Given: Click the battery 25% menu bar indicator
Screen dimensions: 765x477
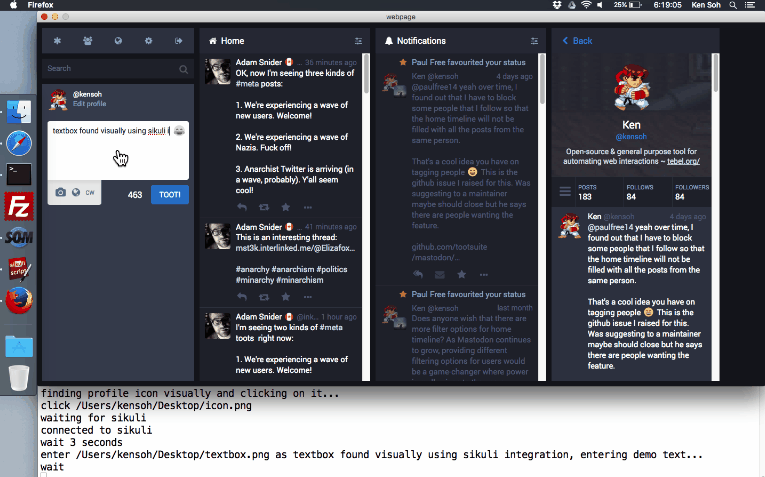Looking at the screenshot, I should [x=627, y=5].
